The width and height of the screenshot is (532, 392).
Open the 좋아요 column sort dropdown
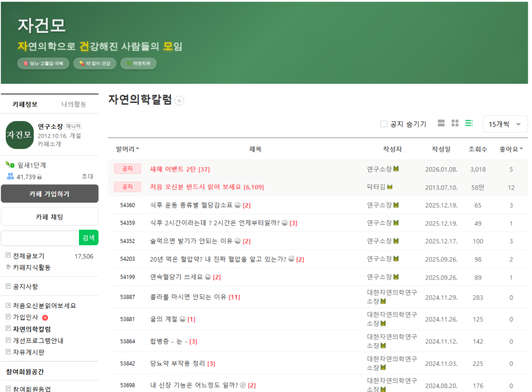[x=511, y=150]
